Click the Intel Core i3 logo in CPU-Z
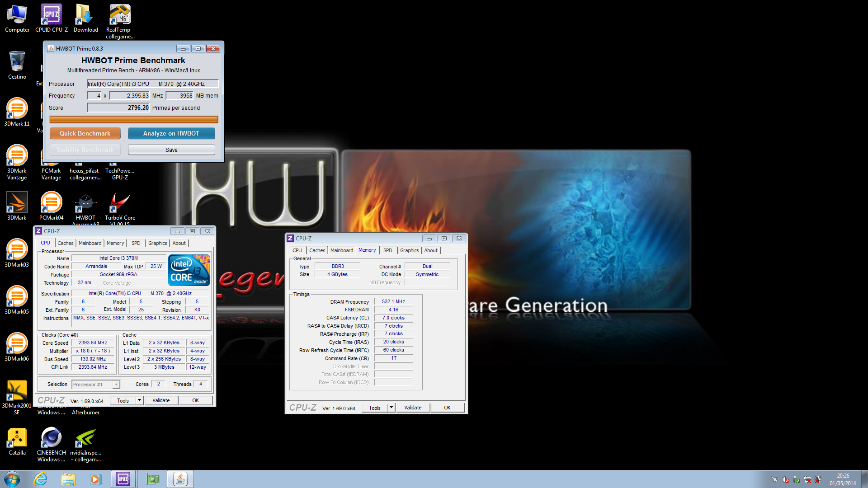This screenshot has height=488, width=868. coord(189,270)
